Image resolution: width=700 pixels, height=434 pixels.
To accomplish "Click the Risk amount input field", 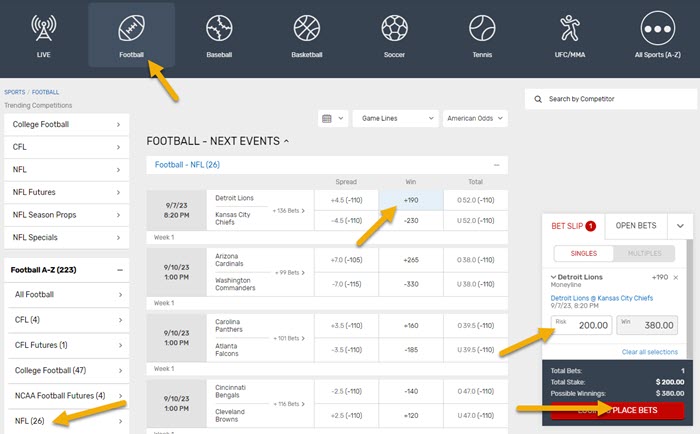I will pyautogui.click(x=580, y=326).
